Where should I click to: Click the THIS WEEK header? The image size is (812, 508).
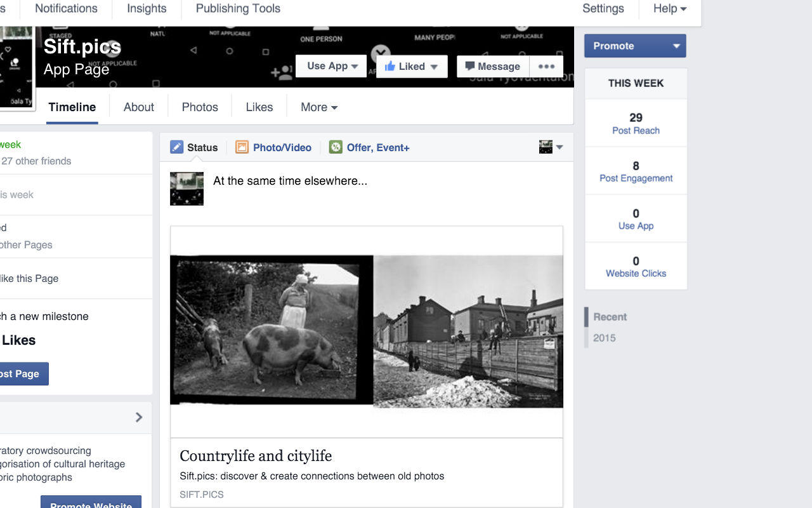(636, 83)
